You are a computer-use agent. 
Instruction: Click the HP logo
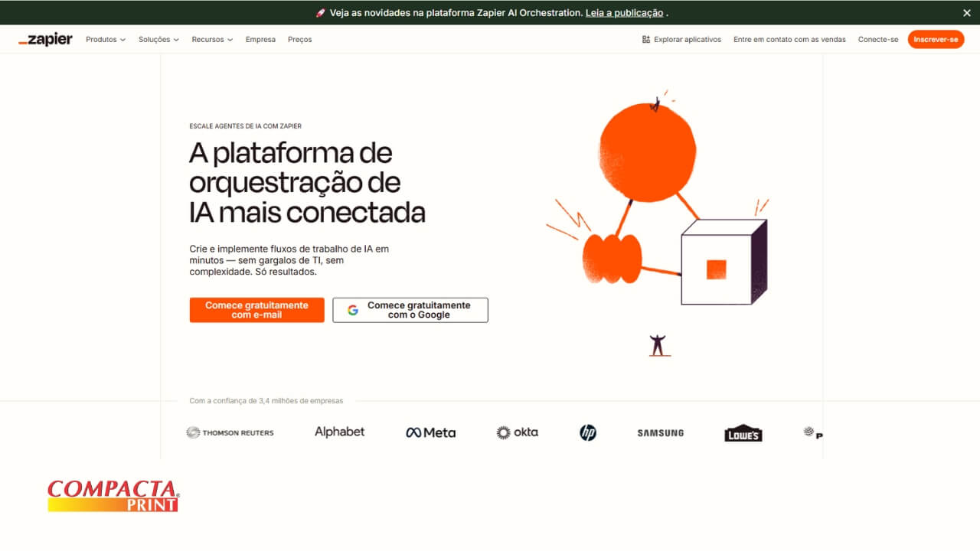pos(588,432)
